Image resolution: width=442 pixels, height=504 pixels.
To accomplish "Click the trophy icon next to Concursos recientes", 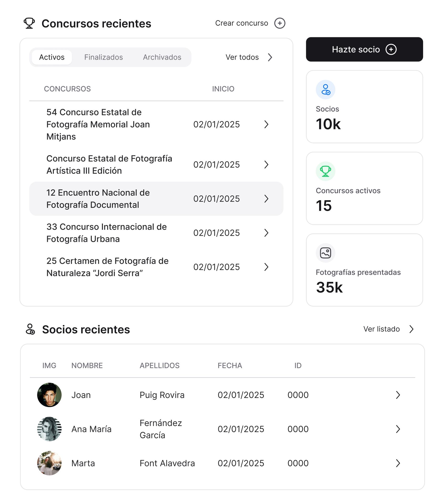I will click(x=29, y=23).
